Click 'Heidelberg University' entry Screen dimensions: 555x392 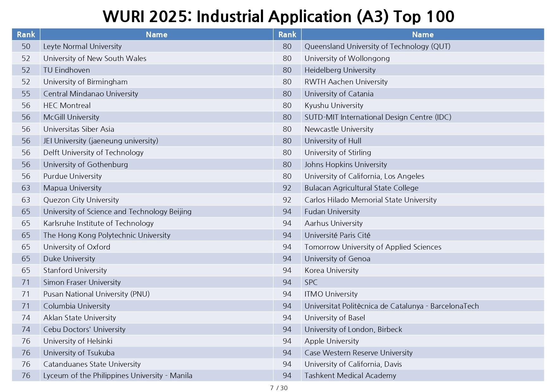pyautogui.click(x=340, y=70)
